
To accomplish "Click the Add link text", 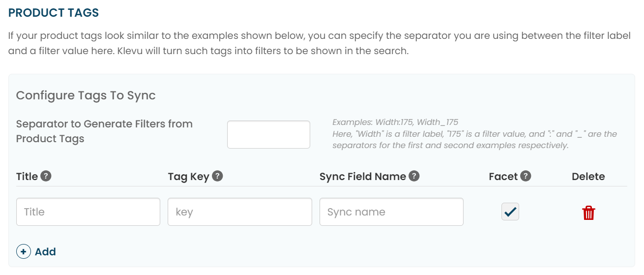I will (x=45, y=251).
